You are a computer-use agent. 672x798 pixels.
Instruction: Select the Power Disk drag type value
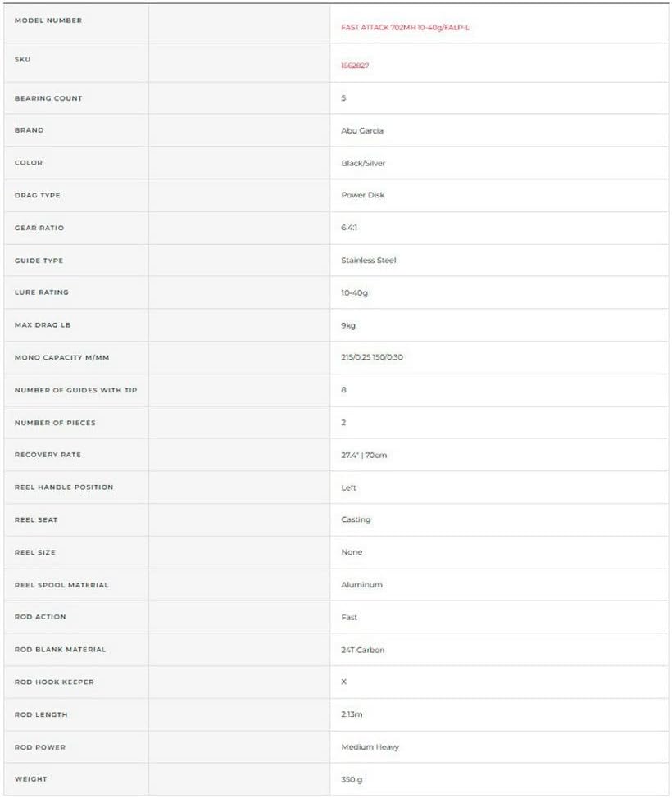point(362,195)
